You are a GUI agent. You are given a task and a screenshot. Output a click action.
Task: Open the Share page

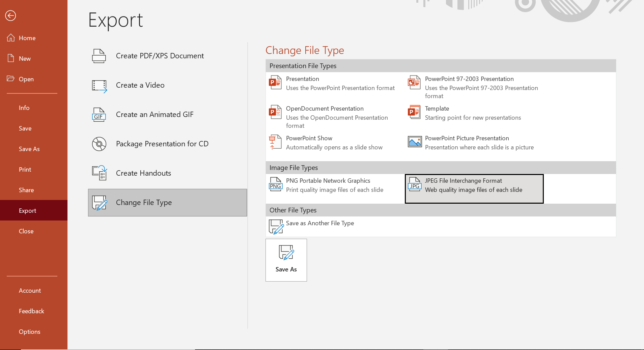(34, 190)
